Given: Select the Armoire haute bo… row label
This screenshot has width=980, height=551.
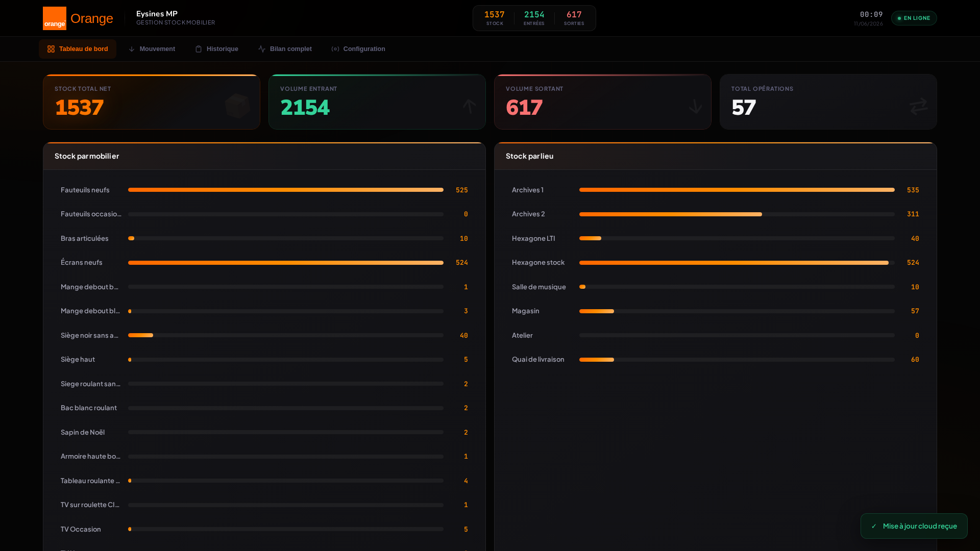Looking at the screenshot, I should pyautogui.click(x=91, y=456).
